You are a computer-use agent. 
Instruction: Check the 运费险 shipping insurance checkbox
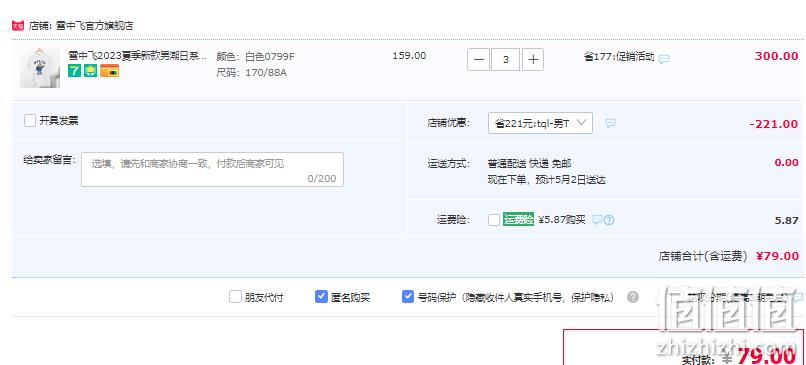(x=494, y=220)
